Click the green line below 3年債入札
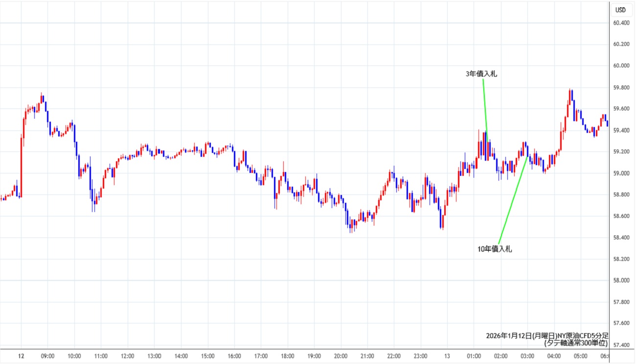Viewport: 636px width, 364px height. pos(485,105)
